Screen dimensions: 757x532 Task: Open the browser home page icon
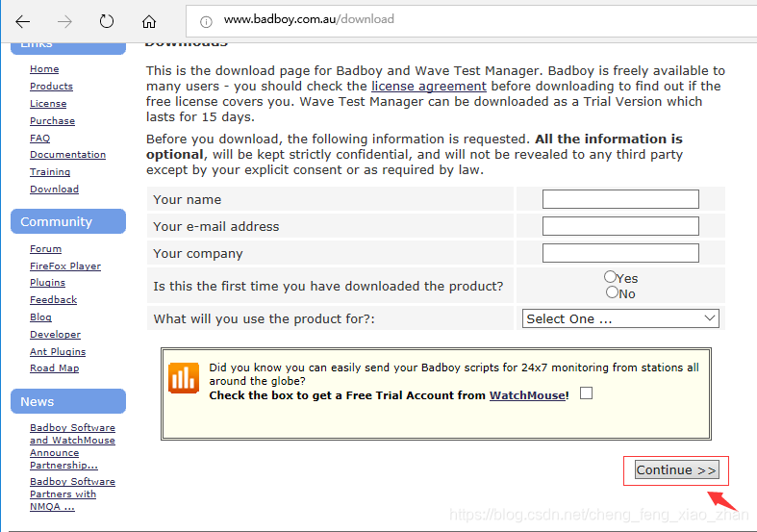(x=149, y=22)
